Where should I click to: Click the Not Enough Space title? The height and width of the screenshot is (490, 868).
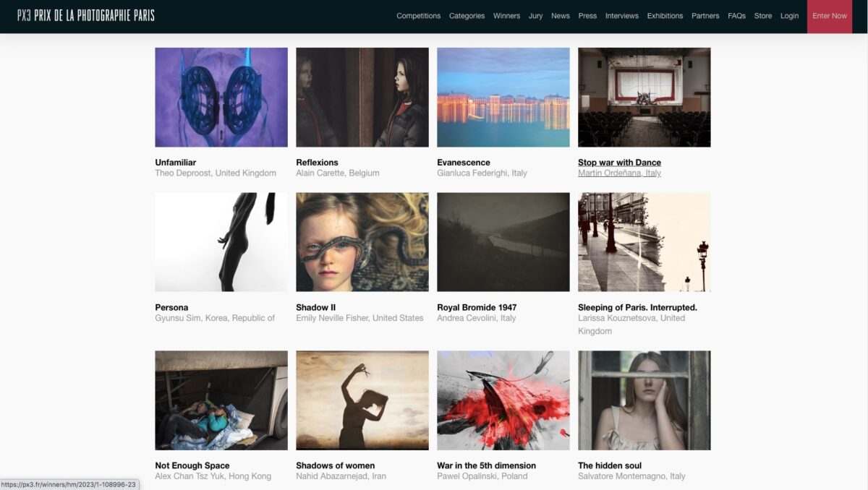[192, 465]
